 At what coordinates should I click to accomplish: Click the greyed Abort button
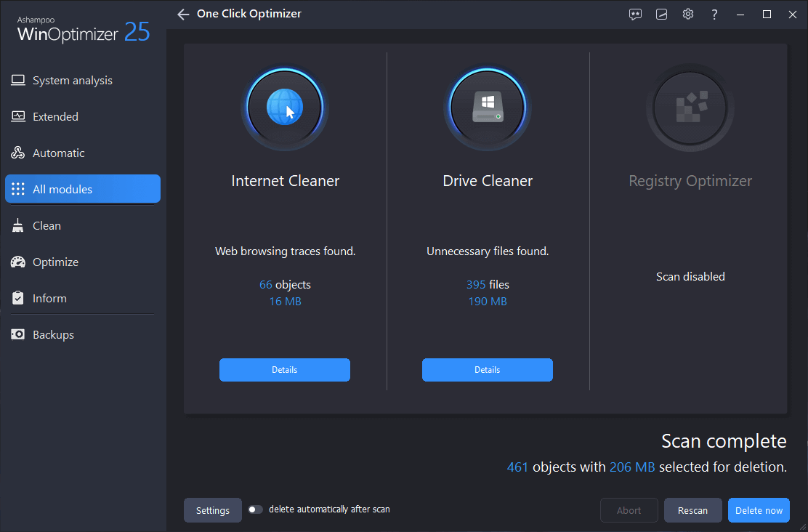pyautogui.click(x=629, y=510)
